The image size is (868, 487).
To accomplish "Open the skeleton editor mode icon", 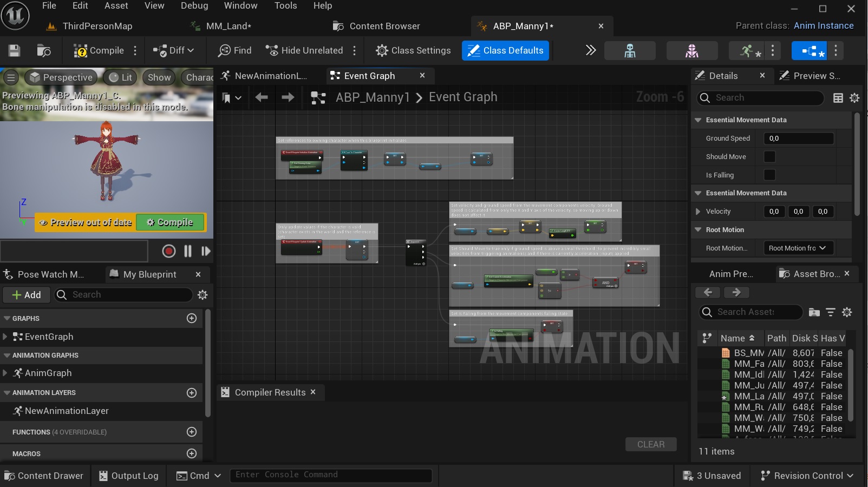I will click(x=630, y=50).
